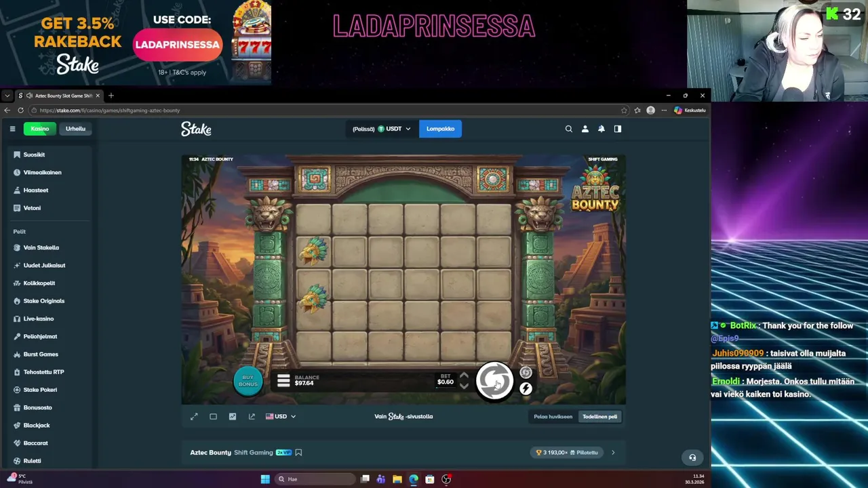The image size is (868, 488).
Task: Open the Shift Gaming provider link
Action: click(254, 452)
